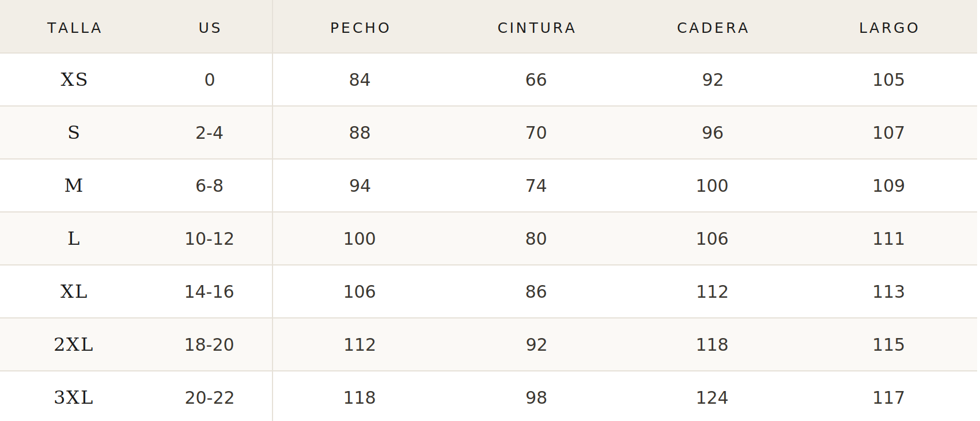Click the CADERA column header
980x421 pixels.
[x=713, y=28]
